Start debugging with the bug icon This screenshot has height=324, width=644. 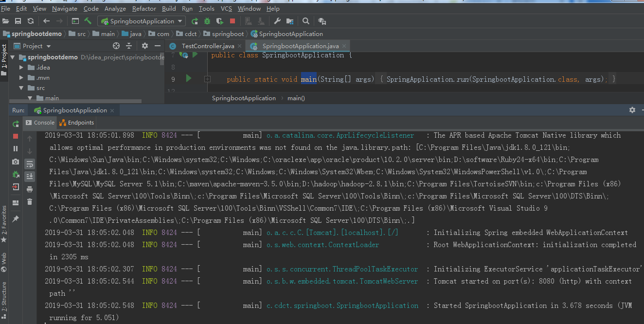point(207,21)
